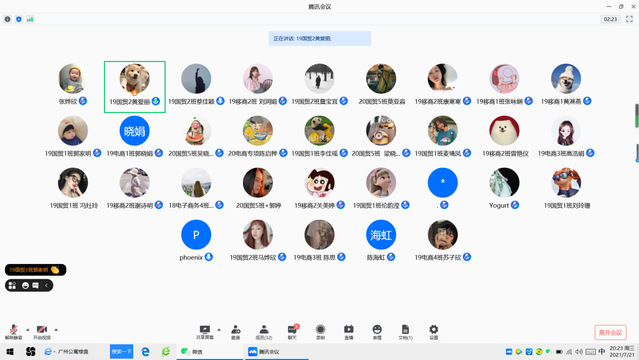Select the Yogurt participant avatar

pyautogui.click(x=504, y=183)
